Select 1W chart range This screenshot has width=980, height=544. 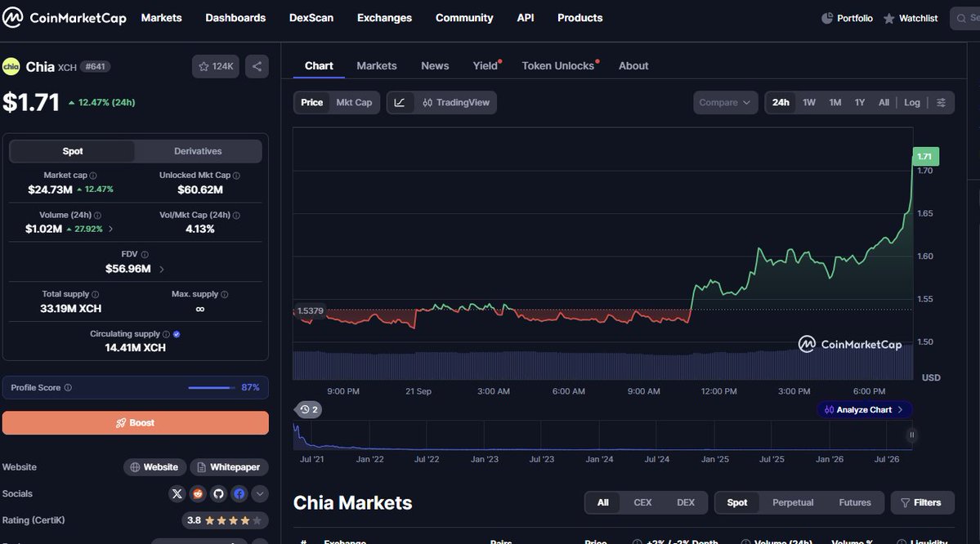click(x=808, y=102)
